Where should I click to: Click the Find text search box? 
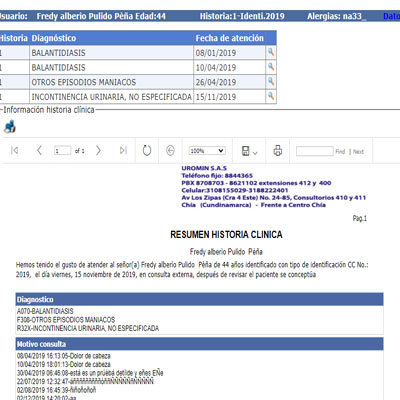tap(315, 151)
